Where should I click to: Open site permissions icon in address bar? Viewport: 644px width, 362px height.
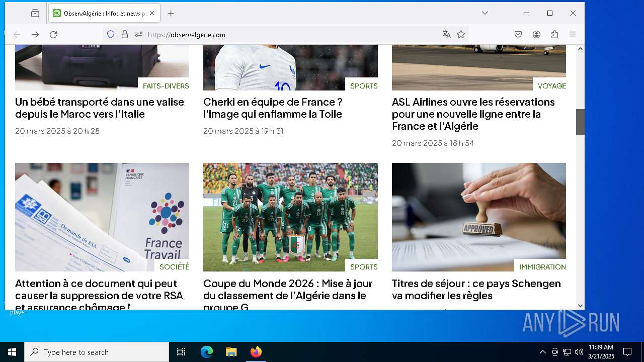point(139,35)
